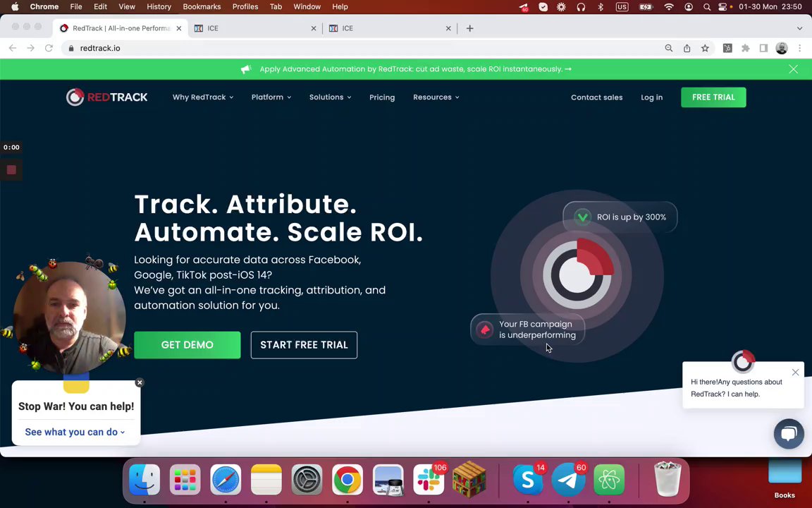The height and width of the screenshot is (508, 812).
Task: Close the green announcement banner
Action: pos(793,69)
